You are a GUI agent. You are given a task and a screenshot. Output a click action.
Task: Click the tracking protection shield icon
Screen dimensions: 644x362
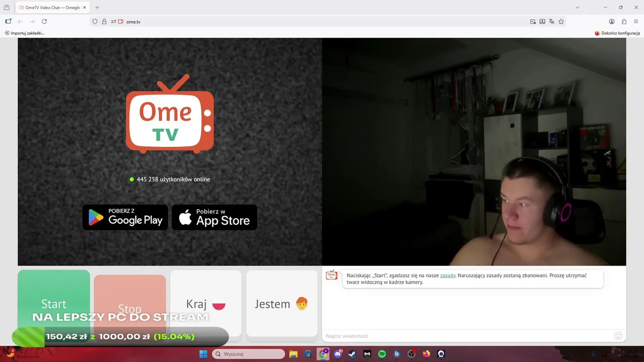(95, 22)
